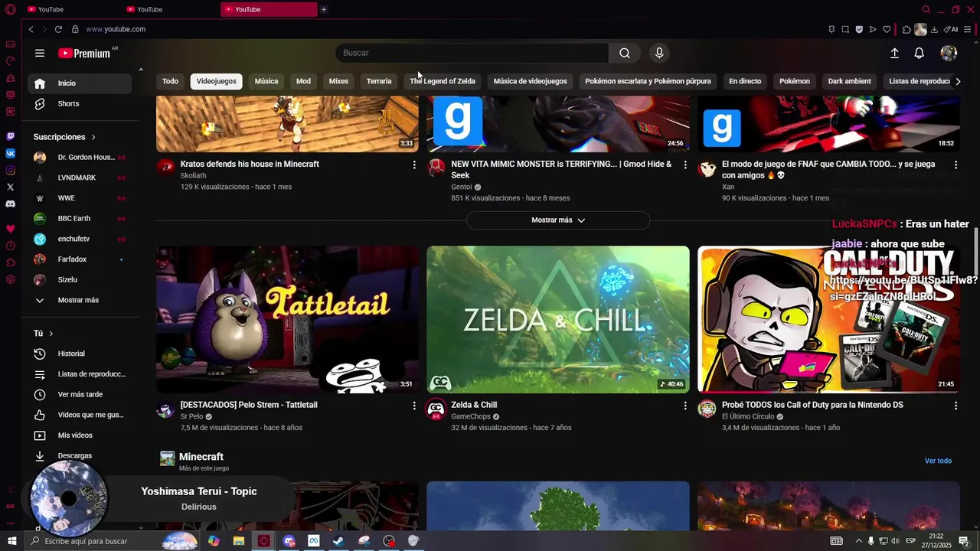This screenshot has width=980, height=551.
Task: Open options menu for Zelda & Chill
Action: 685,406
